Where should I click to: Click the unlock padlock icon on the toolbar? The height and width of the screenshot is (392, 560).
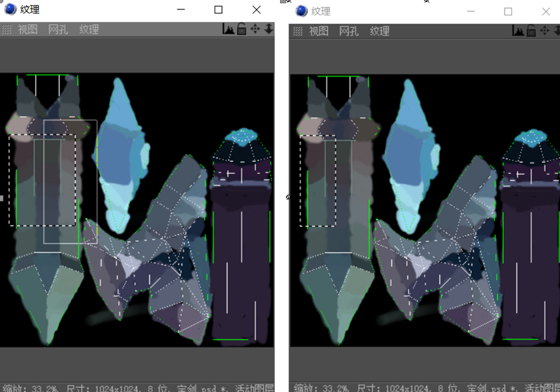point(241,30)
